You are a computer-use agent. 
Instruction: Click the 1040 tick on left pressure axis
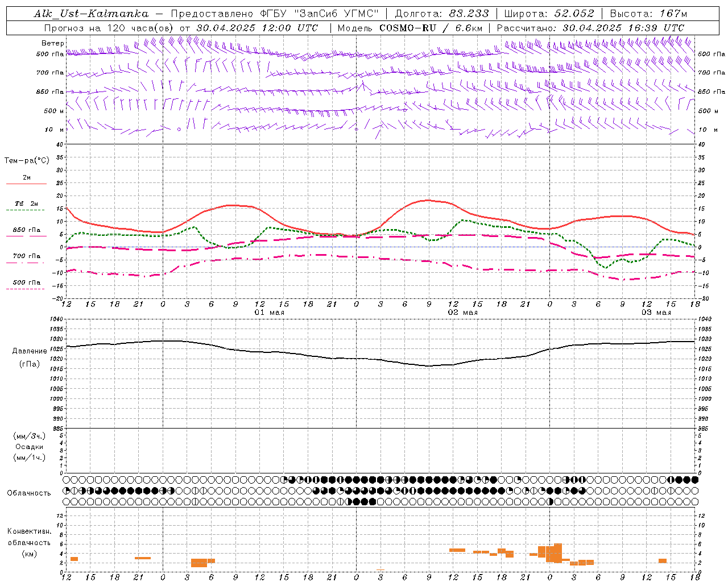click(56, 319)
